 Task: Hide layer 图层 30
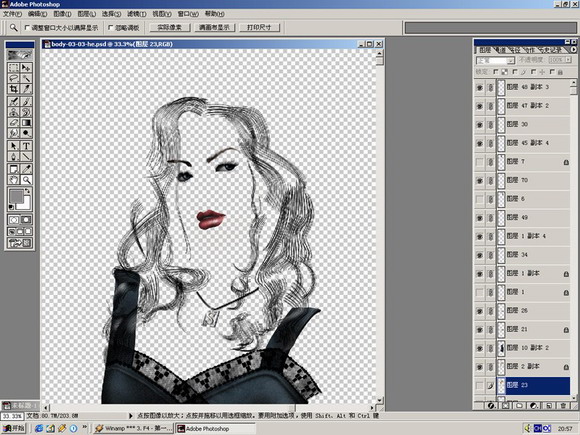click(x=479, y=125)
